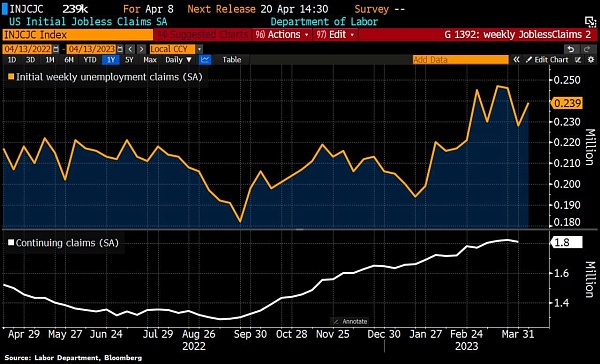The height and width of the screenshot is (364, 600).
Task: Open the start date calendar picker
Action: 56,49
